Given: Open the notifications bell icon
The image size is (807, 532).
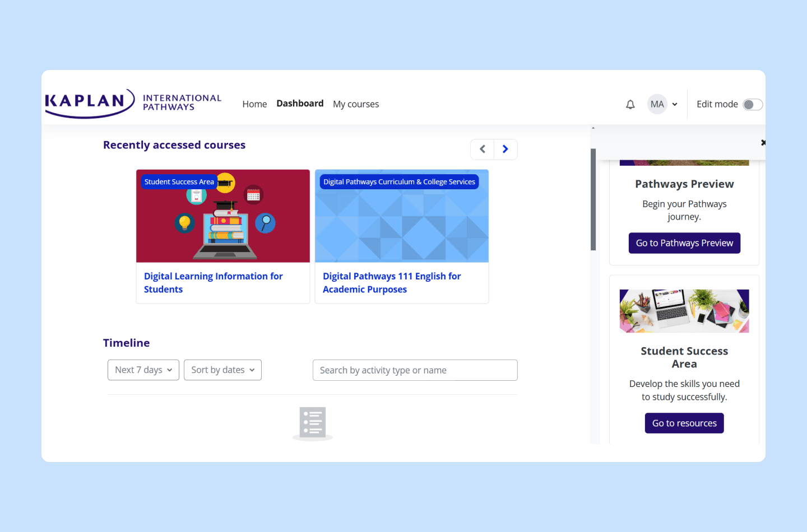Looking at the screenshot, I should click(630, 104).
